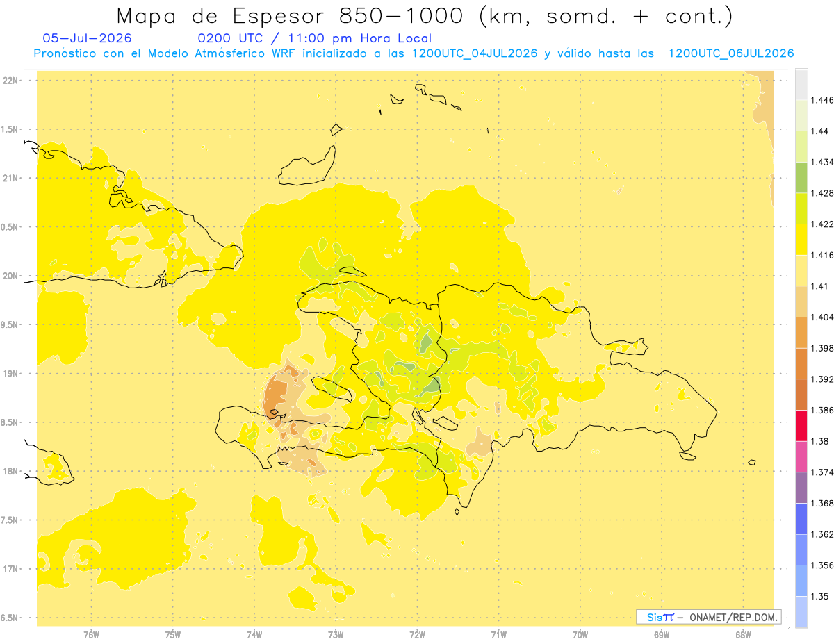Click the legend value 1.404
Image resolution: width=834 pixels, height=644 pixels.
point(822,317)
